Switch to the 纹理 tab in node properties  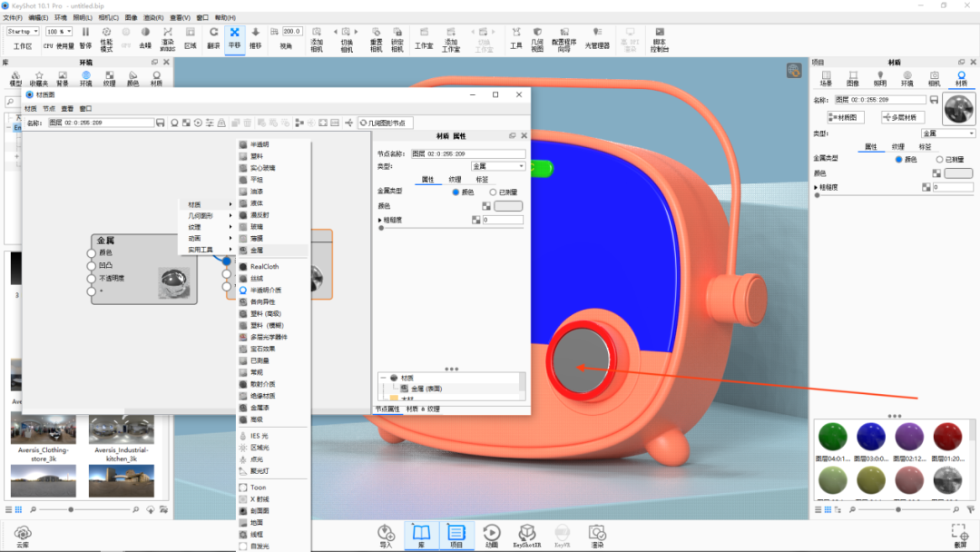click(x=455, y=180)
